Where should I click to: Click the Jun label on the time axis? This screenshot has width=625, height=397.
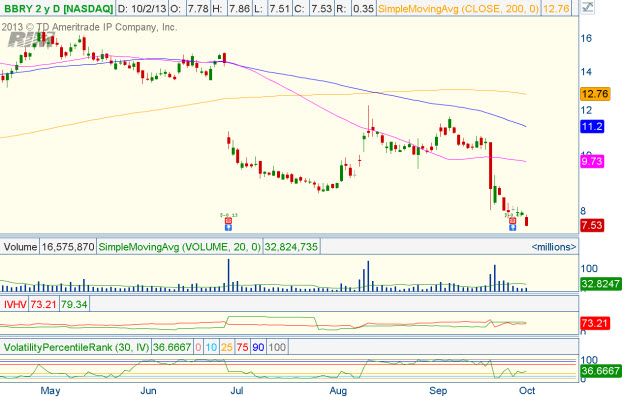coord(148,391)
